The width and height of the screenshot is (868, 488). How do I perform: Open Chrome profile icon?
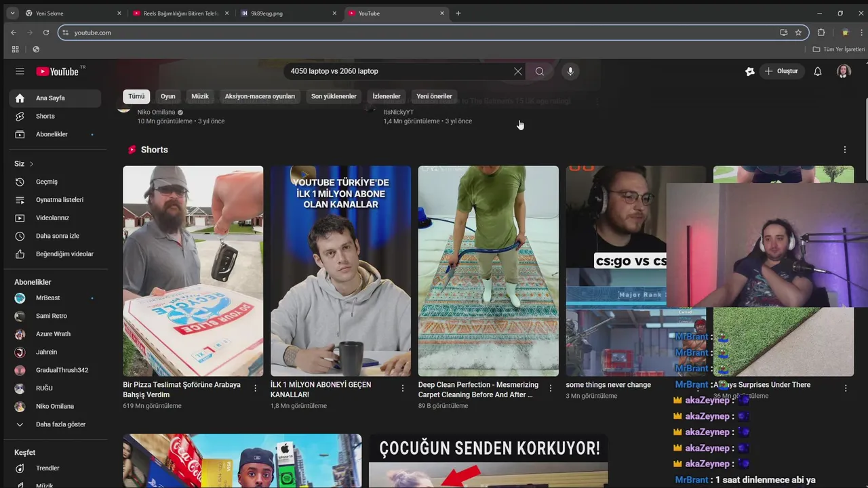click(x=845, y=33)
